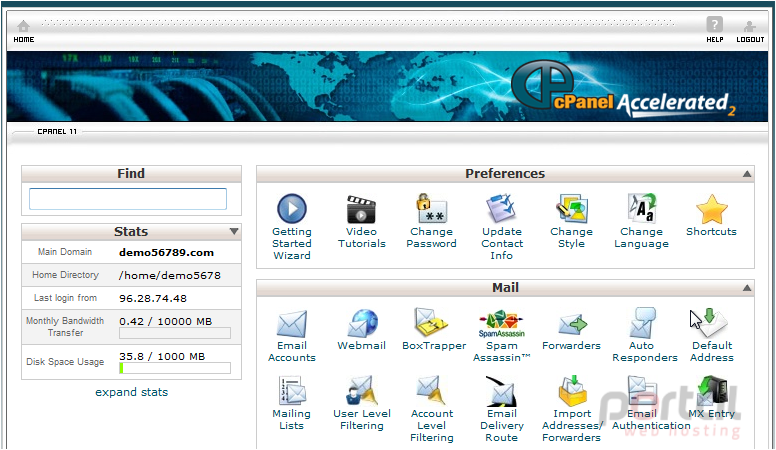776x450 pixels.
Task: Select the last login IP 96.28.74.48
Action: point(153,299)
